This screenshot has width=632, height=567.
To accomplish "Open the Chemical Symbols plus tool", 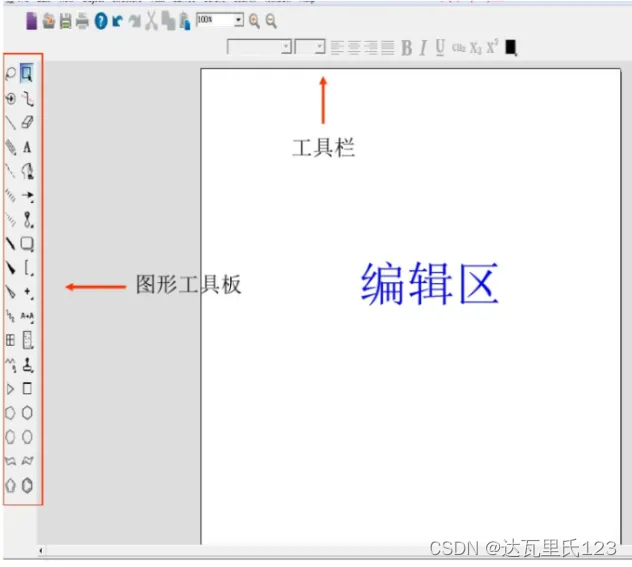I will (28, 292).
